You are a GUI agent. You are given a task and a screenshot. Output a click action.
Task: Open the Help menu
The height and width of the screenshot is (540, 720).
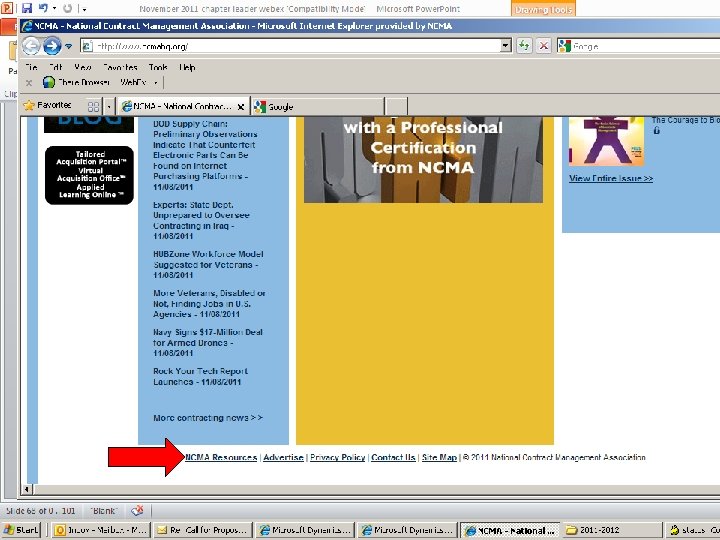click(187, 67)
